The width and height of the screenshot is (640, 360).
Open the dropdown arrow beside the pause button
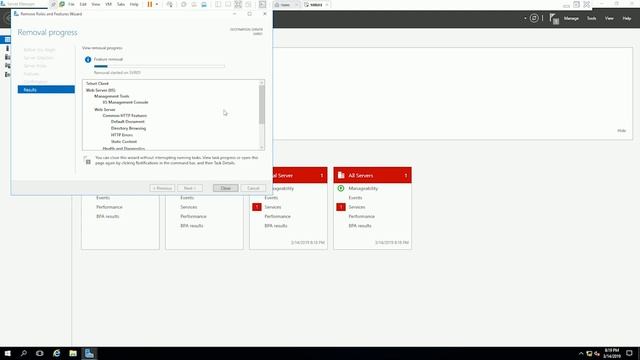click(157, 4)
